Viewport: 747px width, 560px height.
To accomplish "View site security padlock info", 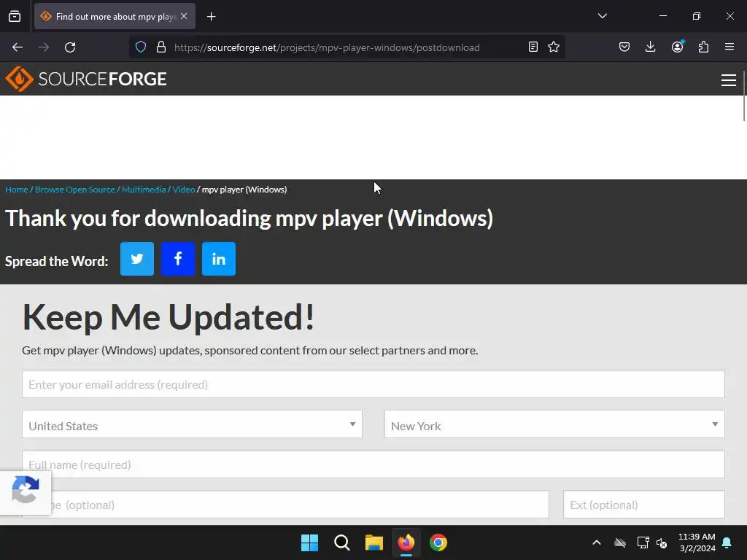I will [x=161, y=47].
